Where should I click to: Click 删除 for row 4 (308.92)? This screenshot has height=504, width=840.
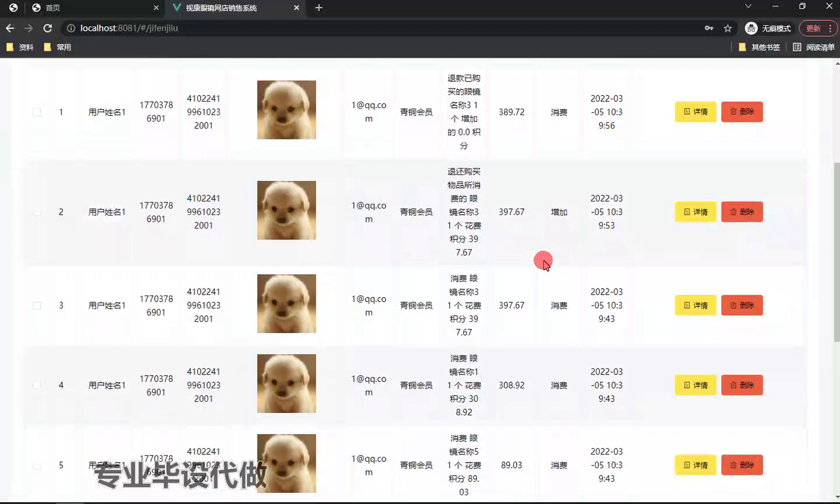click(742, 386)
